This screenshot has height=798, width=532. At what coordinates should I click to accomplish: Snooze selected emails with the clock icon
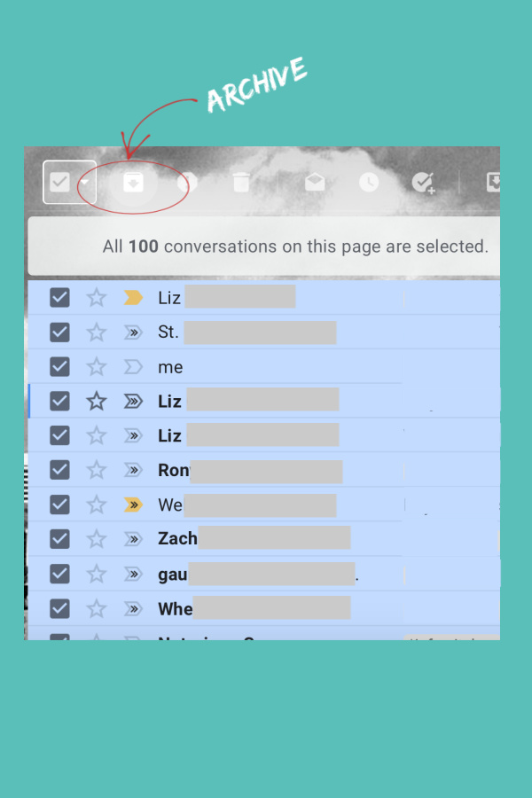click(x=370, y=183)
